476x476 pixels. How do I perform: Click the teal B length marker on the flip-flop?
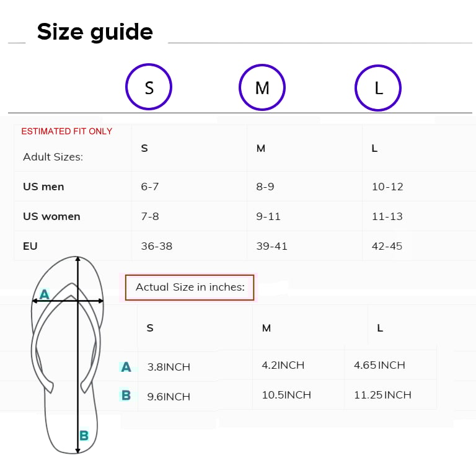(84, 436)
